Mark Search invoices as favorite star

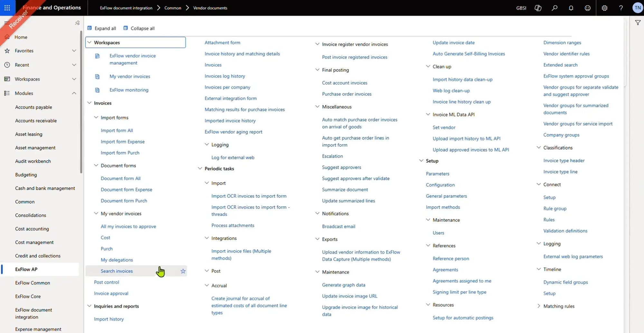(x=183, y=271)
